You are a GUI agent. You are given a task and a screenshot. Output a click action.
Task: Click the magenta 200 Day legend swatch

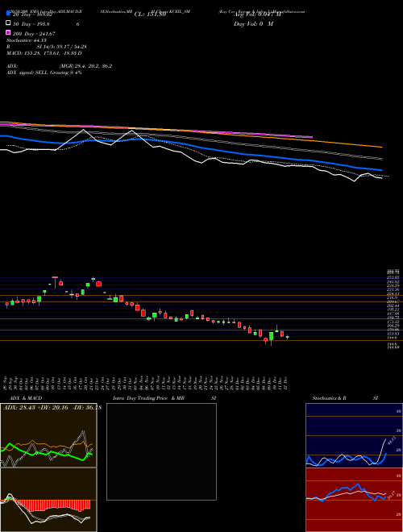coord(9,33)
